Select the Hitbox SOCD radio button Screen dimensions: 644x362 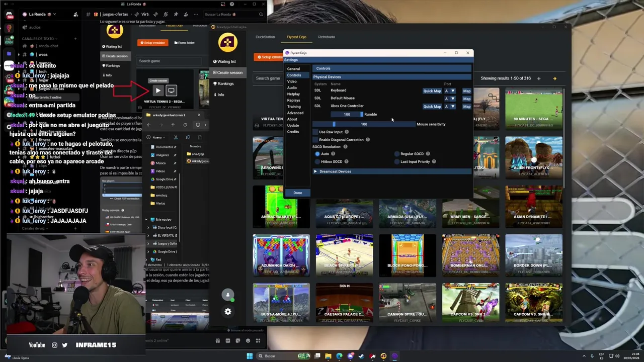click(x=317, y=161)
